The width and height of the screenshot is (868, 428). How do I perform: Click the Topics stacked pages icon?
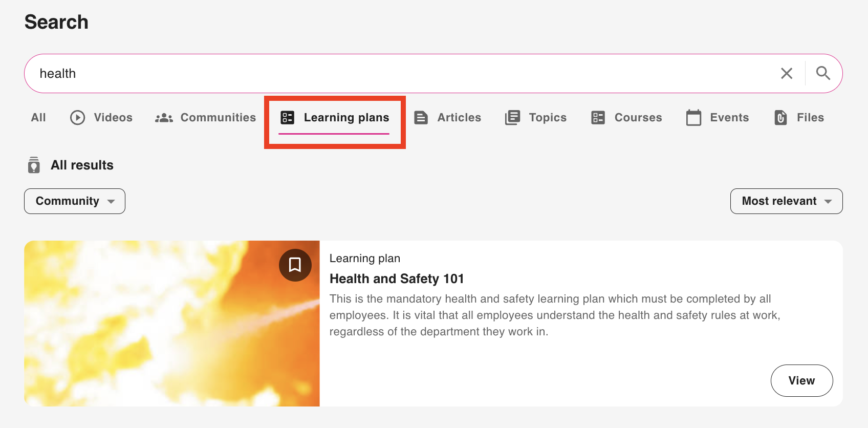(x=512, y=118)
